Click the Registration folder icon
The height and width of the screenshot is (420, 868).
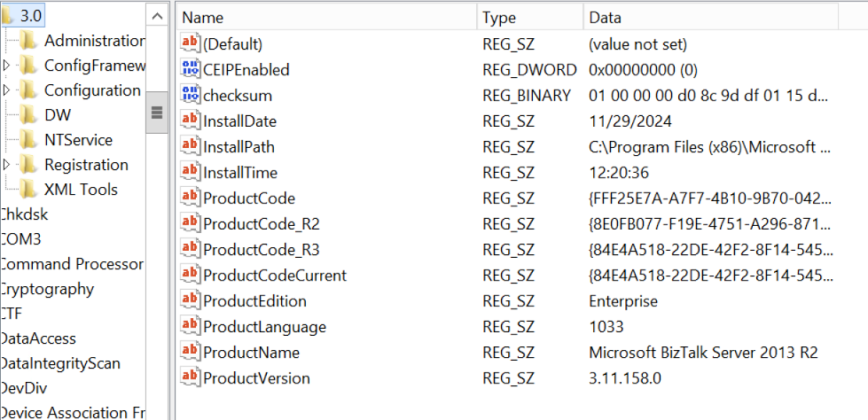[27, 165]
